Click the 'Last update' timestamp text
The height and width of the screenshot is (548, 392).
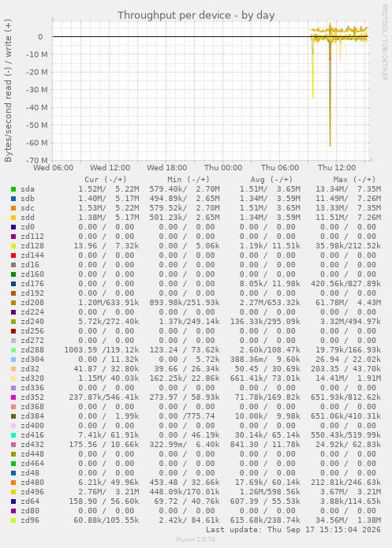(293, 530)
